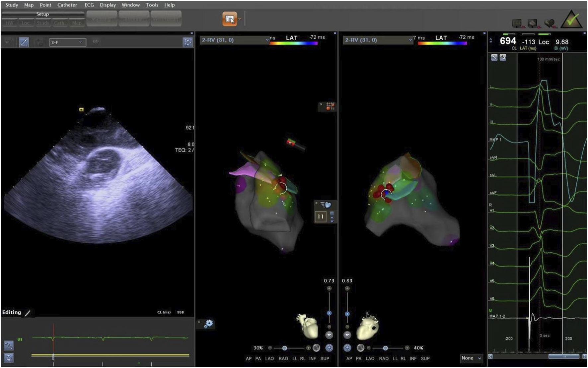Open the Catheter menu

pyautogui.click(x=67, y=5)
